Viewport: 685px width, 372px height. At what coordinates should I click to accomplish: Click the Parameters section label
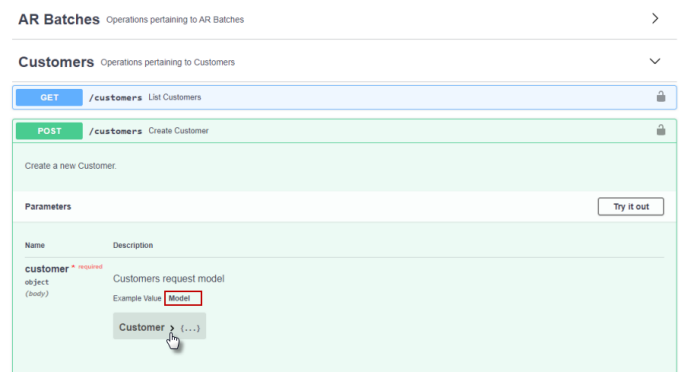pyautogui.click(x=48, y=207)
